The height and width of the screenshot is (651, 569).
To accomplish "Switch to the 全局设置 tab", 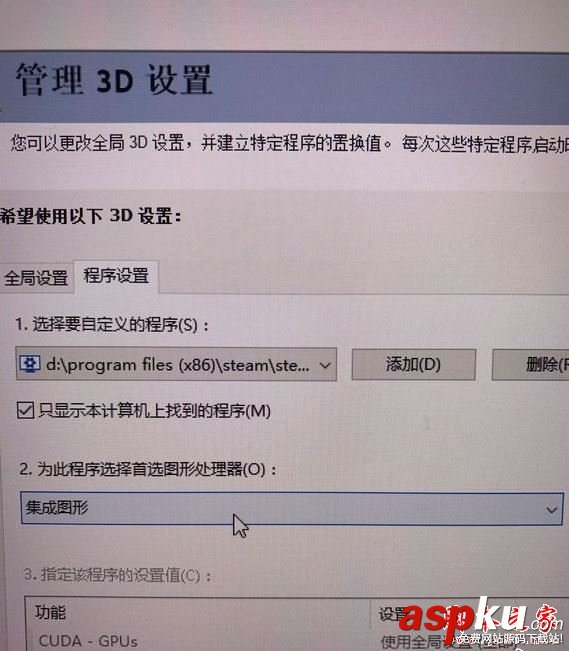I will 36,278.
